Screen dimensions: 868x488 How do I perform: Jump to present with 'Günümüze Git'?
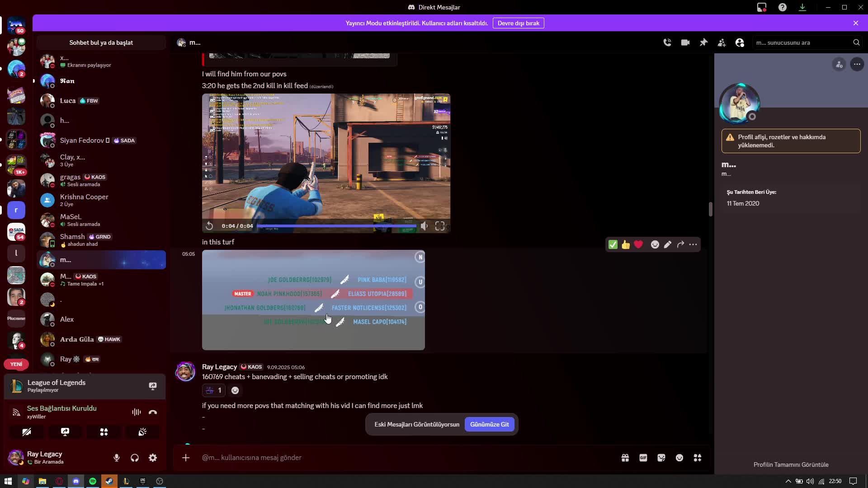click(x=490, y=424)
